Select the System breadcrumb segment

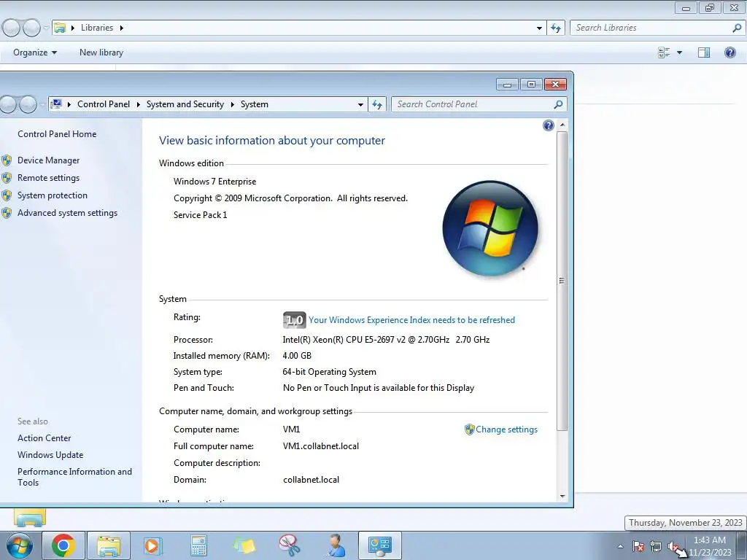(x=255, y=104)
